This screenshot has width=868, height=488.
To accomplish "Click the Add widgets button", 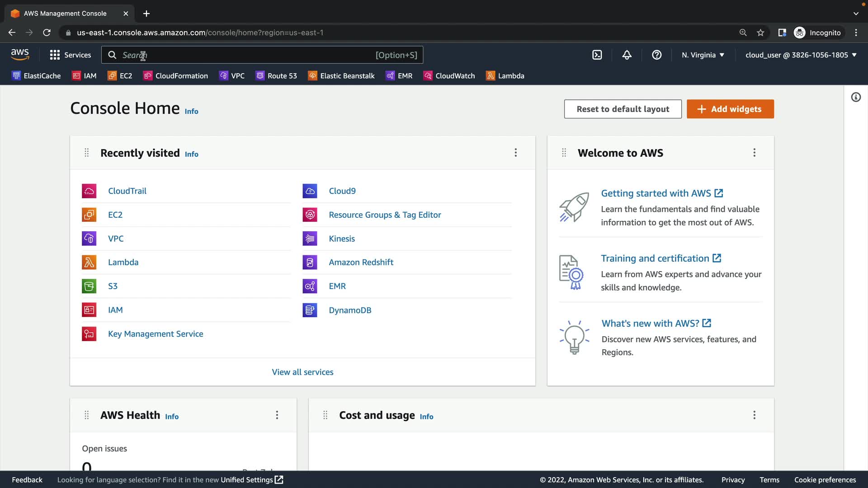I will (x=730, y=109).
